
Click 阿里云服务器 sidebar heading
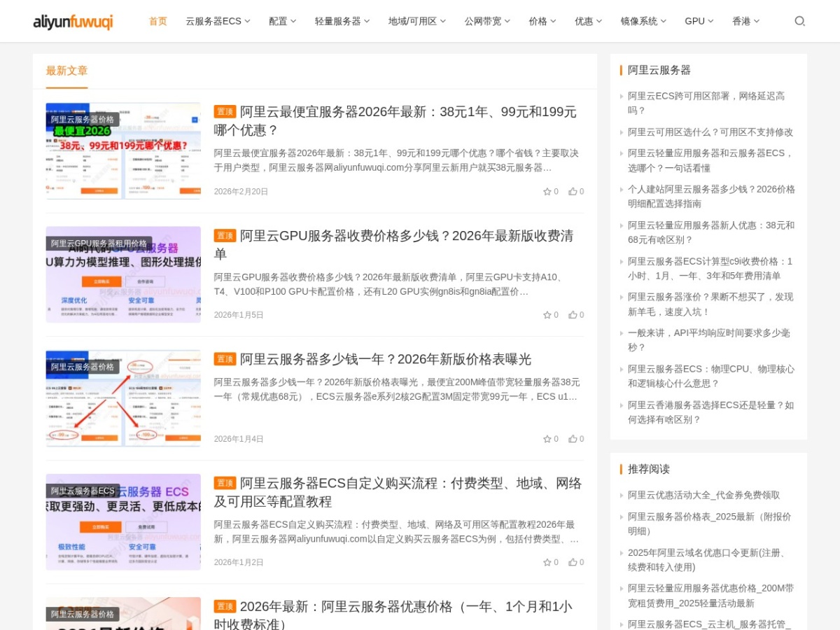click(x=659, y=70)
